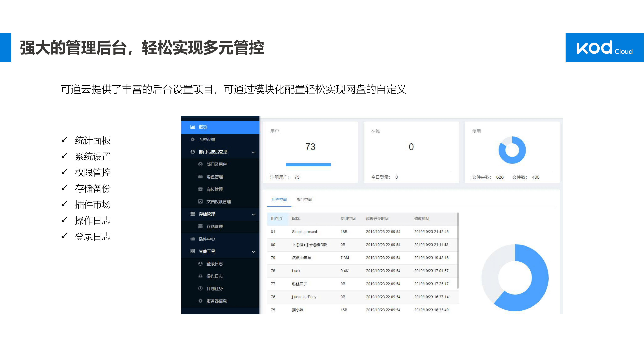Screen dimensions: 644x362
Task: Click the 7.3M used space cell
Action: click(345, 258)
